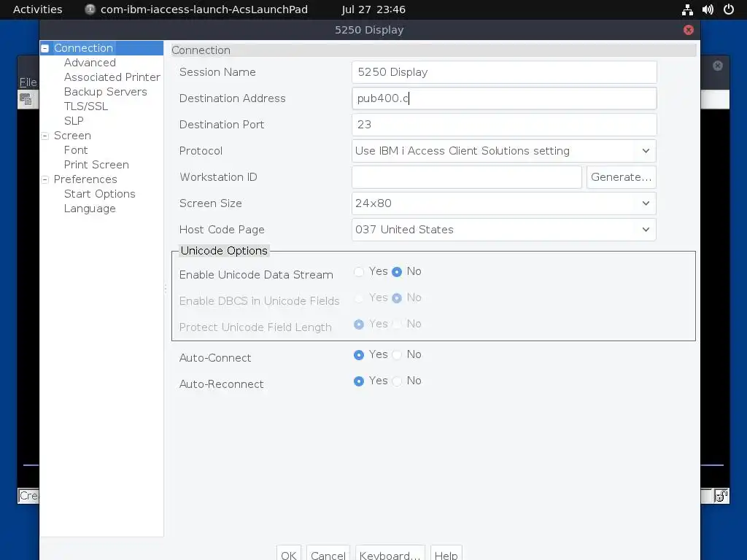Open Activities overview
Image resolution: width=747 pixels, height=560 pixels.
[38, 9]
